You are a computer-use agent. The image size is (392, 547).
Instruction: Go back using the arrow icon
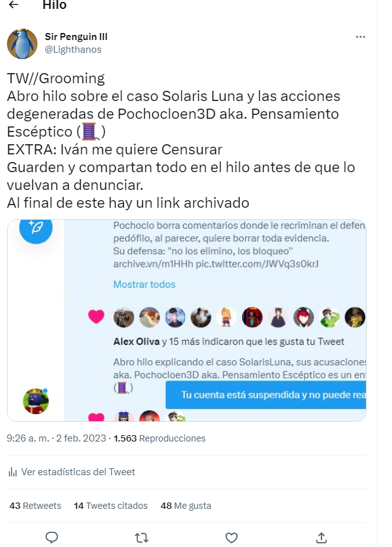click(13, 4)
